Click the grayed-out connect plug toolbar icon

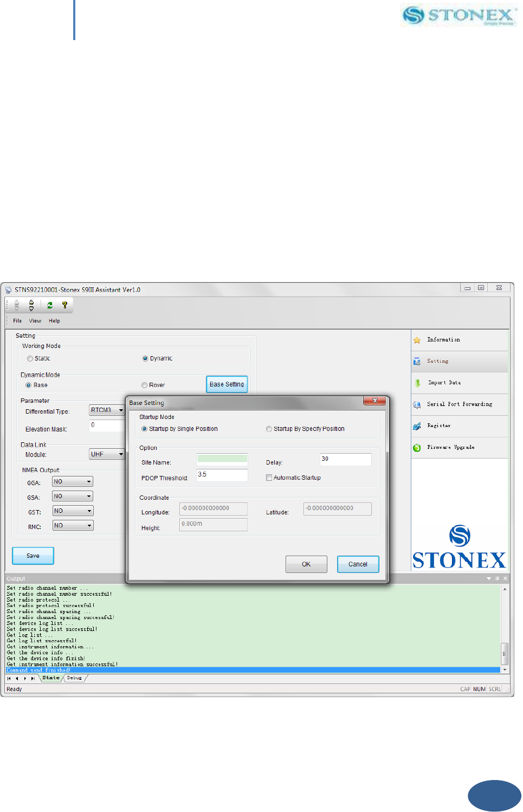point(17,305)
